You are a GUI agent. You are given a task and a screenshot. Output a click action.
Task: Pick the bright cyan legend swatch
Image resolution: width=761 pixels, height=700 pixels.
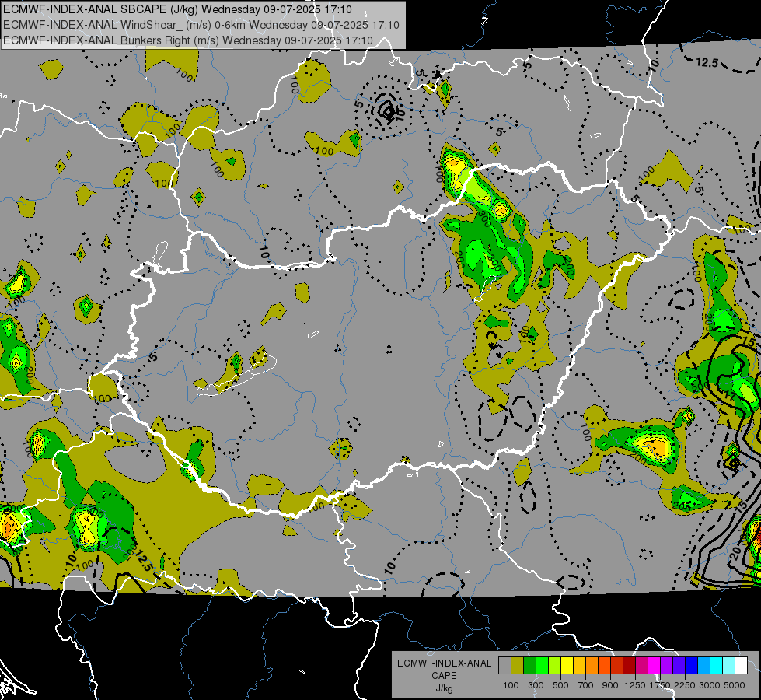tap(717, 666)
